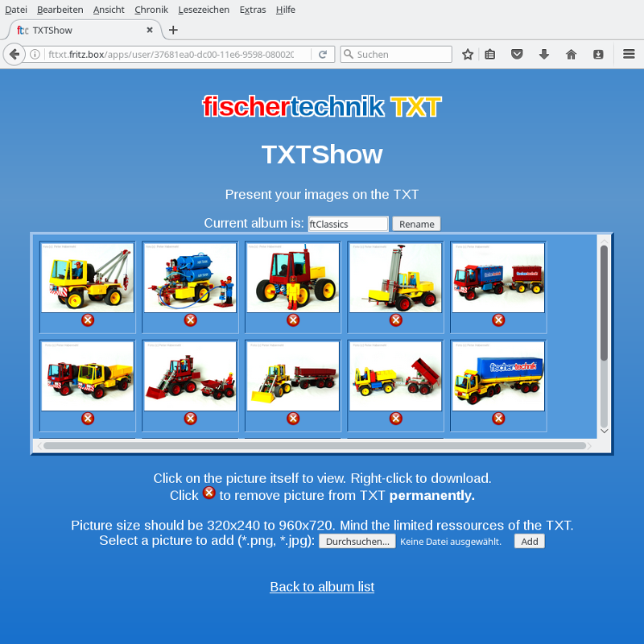Delete the red front loader picture
Image resolution: width=644 pixels, height=644 pixels.
pyautogui.click(x=190, y=419)
